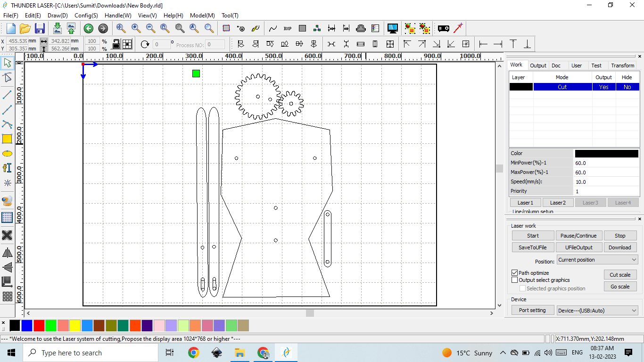
Task: Switch to the Transform tab
Action: (x=622, y=66)
